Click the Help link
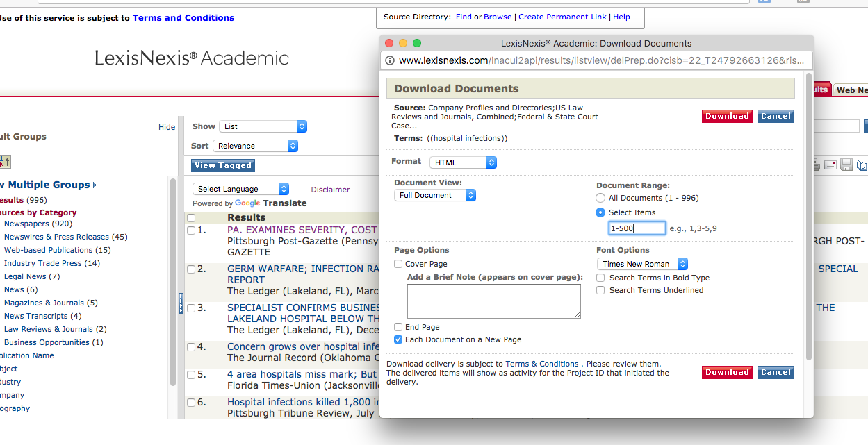868x445 pixels. 621,17
